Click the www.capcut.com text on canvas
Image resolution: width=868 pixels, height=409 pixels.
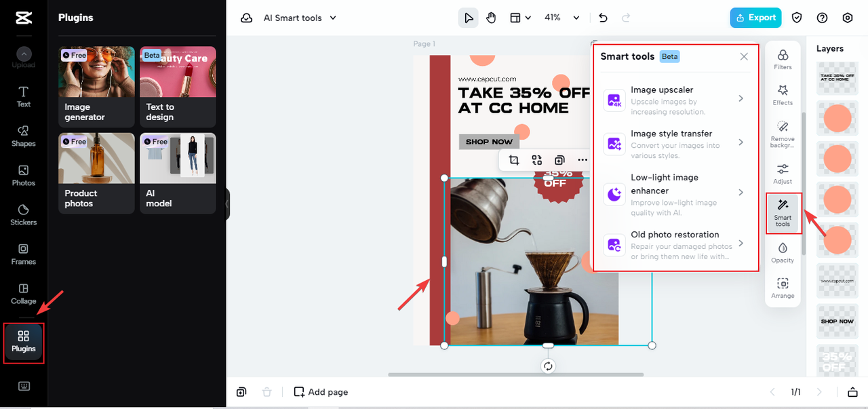(x=487, y=79)
